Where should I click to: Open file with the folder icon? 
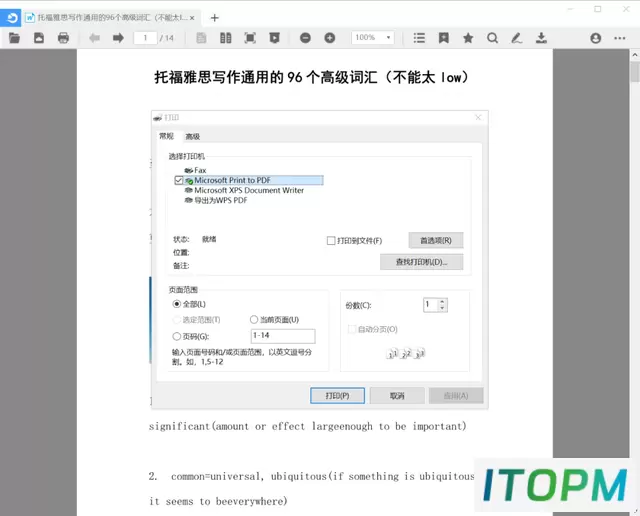[x=14, y=38]
